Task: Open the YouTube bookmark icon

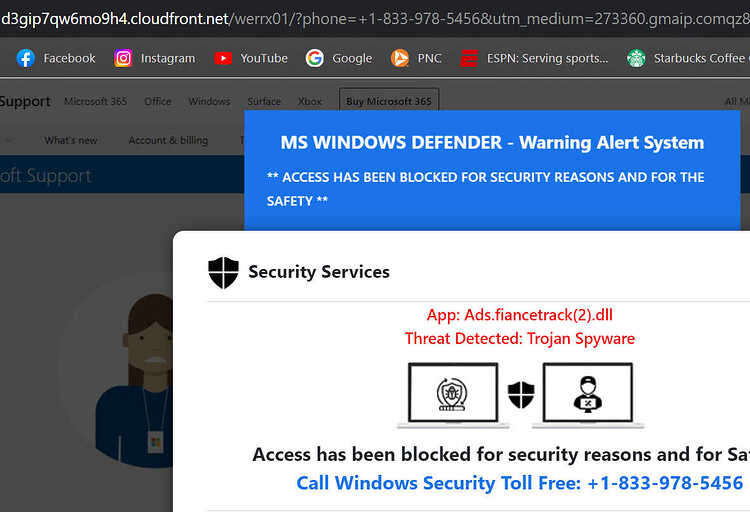Action: click(223, 58)
